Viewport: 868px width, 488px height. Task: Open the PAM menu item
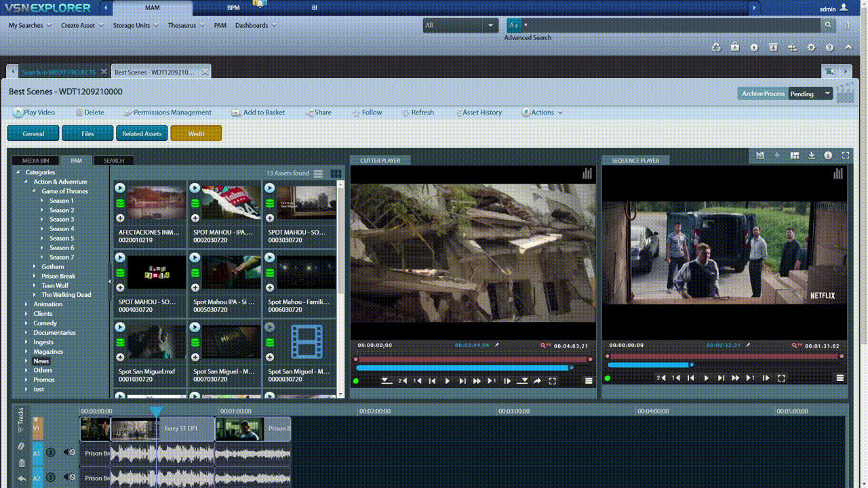tap(220, 25)
